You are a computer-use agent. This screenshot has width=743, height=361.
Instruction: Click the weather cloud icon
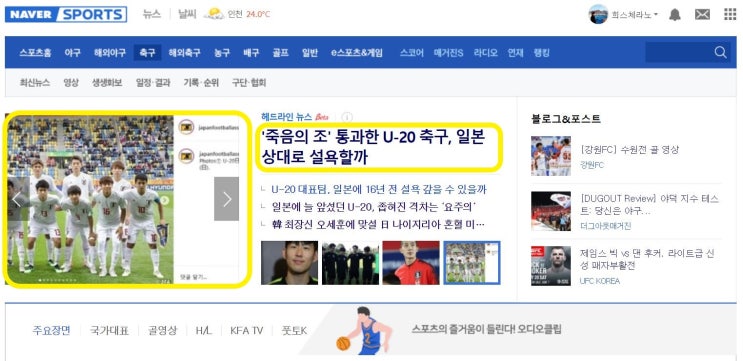click(x=214, y=14)
